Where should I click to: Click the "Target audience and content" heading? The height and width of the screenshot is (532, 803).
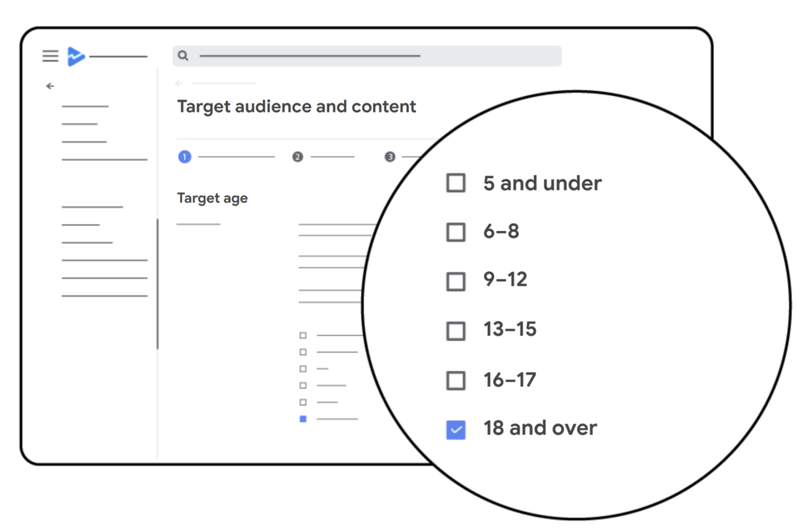(x=297, y=106)
